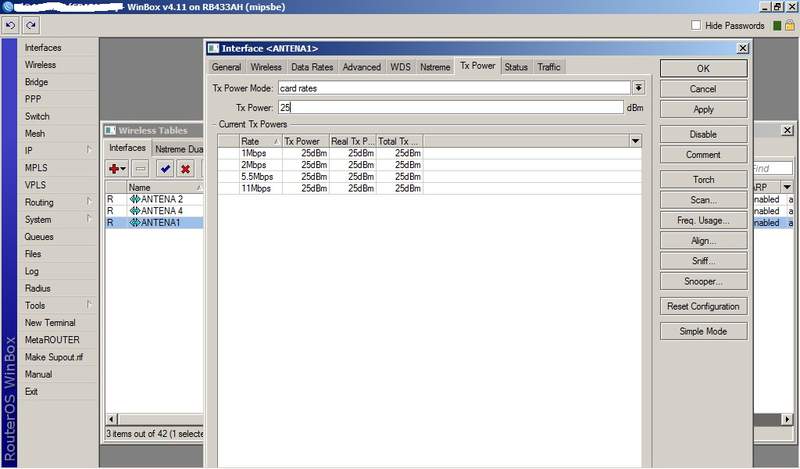Click the ANTENA 2 interface icon
This screenshot has width=800, height=469.
(135, 199)
